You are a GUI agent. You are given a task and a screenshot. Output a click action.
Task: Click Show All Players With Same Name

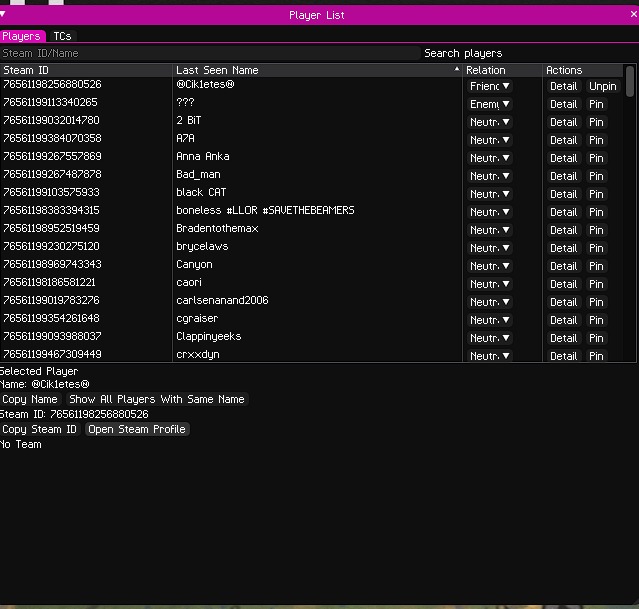[x=156, y=399]
